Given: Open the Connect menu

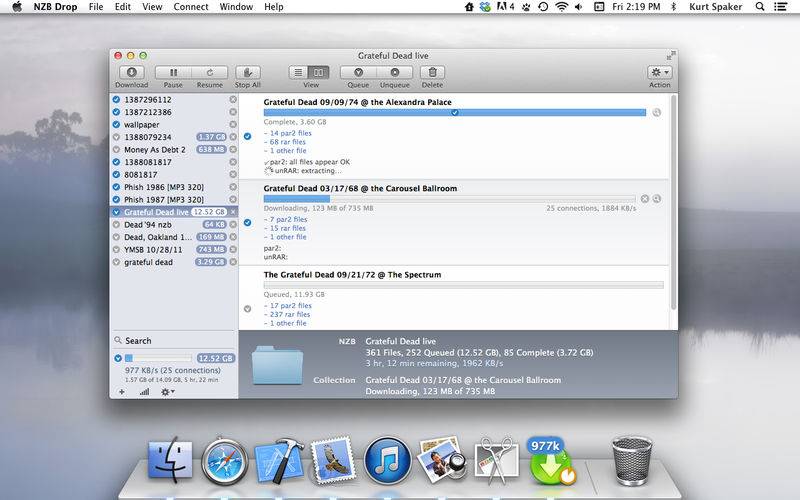Looking at the screenshot, I should click(190, 7).
